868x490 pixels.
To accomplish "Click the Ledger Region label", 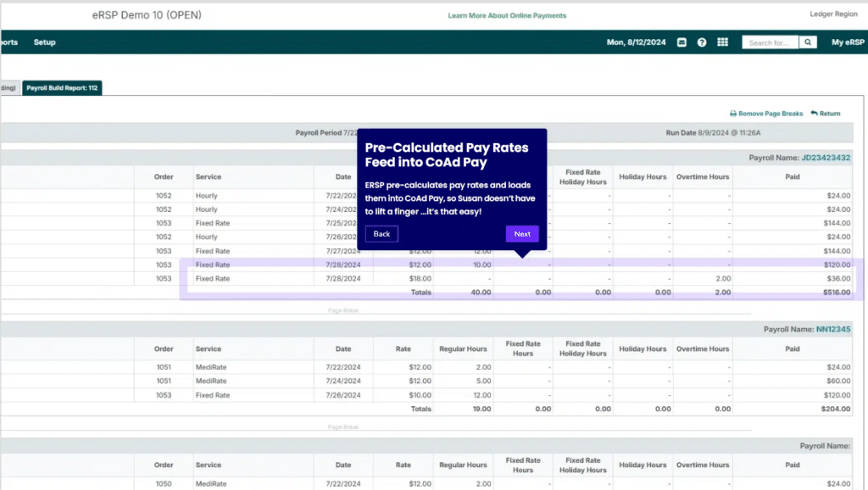I will (833, 14).
